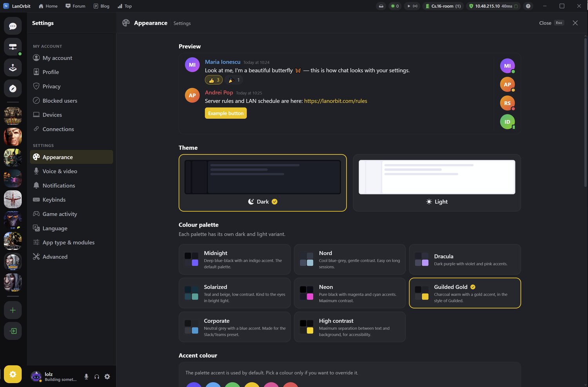
Task: Click the help question mark icon
Action: [x=528, y=6]
